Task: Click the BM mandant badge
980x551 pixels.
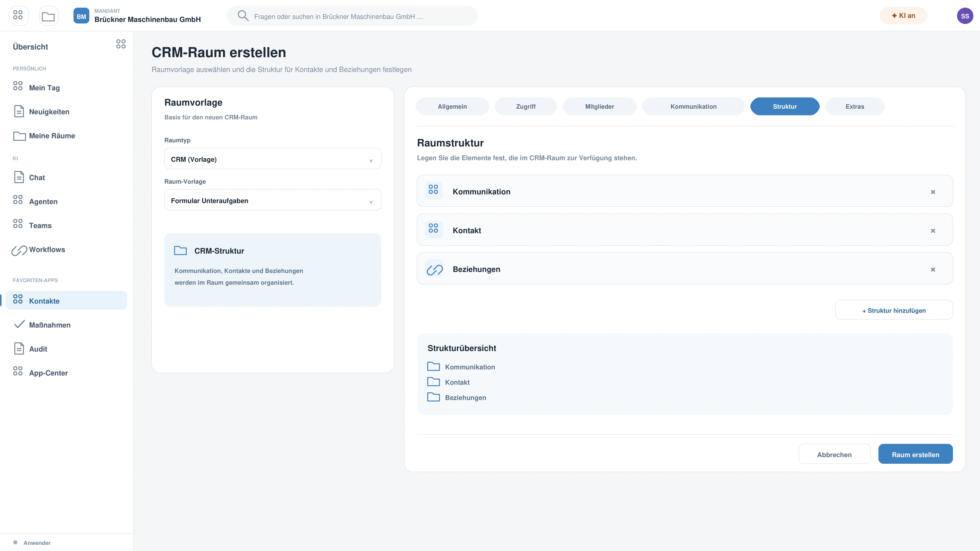Action: pos(81,16)
